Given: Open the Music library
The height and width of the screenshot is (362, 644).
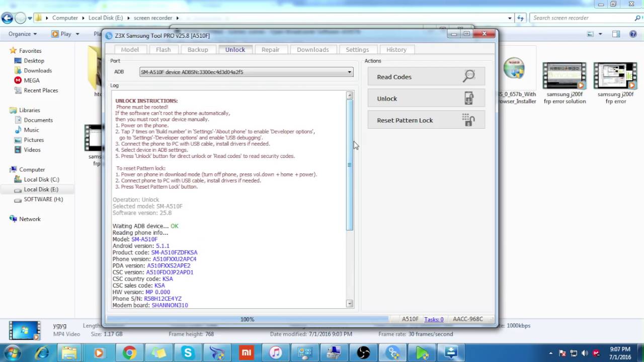Looking at the screenshot, I should click(31, 130).
